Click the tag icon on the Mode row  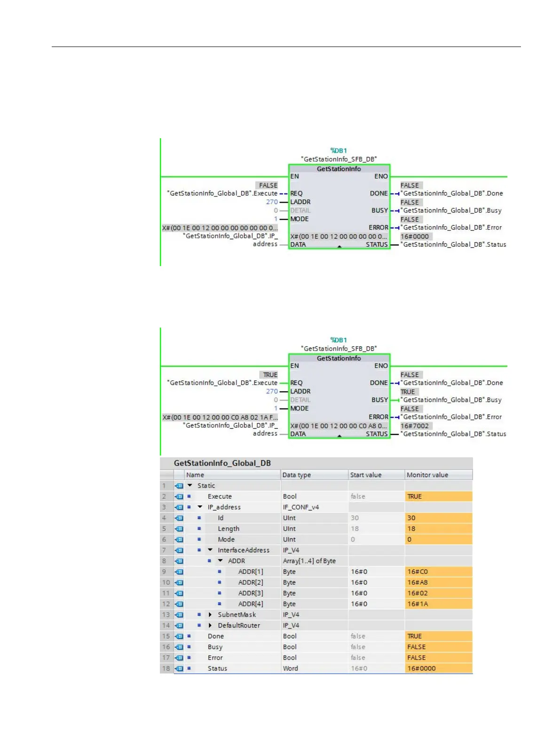179,539
